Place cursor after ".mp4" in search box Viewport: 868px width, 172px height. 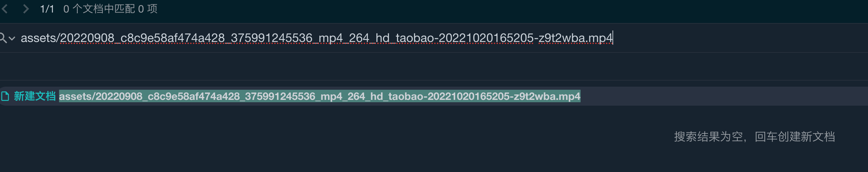pos(612,38)
